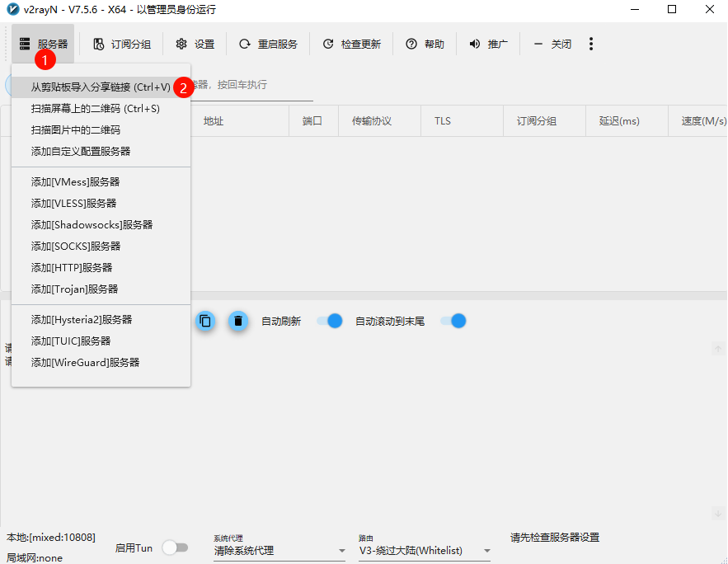Click the trash icon to clear logs

point(238,321)
